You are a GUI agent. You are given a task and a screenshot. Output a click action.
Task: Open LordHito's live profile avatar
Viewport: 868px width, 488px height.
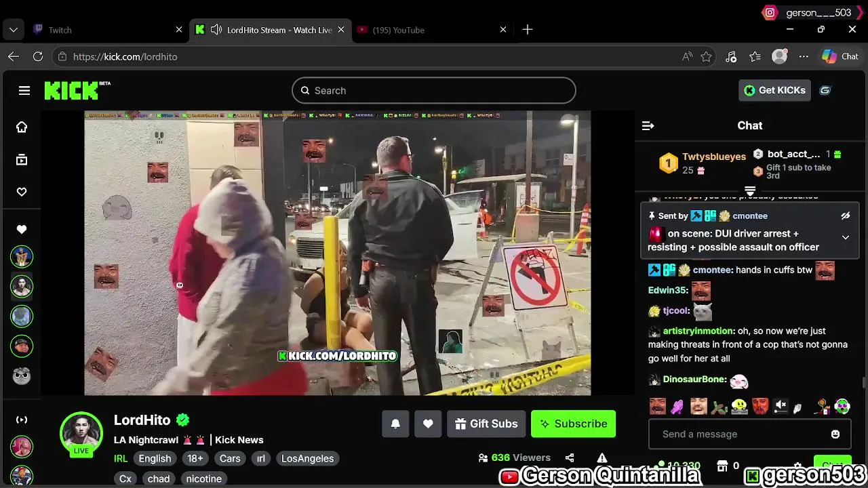pyautogui.click(x=81, y=432)
